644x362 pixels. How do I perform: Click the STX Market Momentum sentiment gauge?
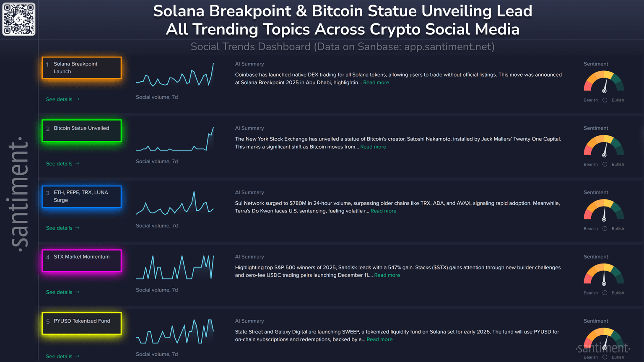pyautogui.click(x=604, y=275)
